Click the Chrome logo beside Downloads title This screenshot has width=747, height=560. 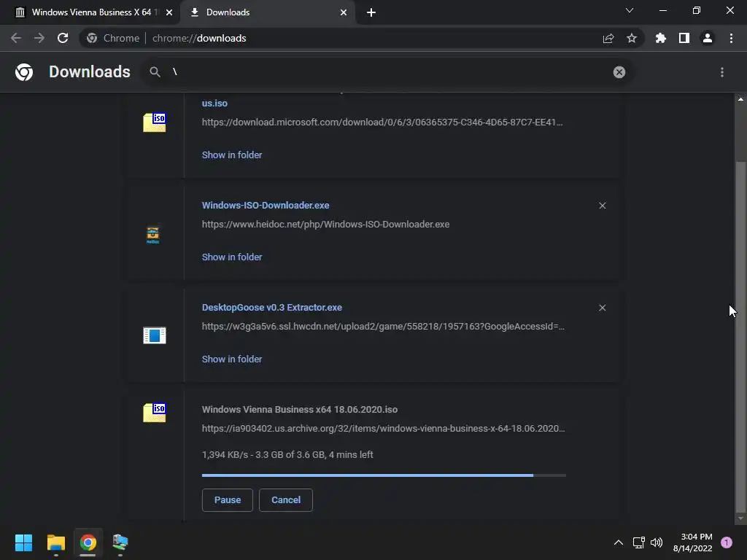pyautogui.click(x=24, y=72)
